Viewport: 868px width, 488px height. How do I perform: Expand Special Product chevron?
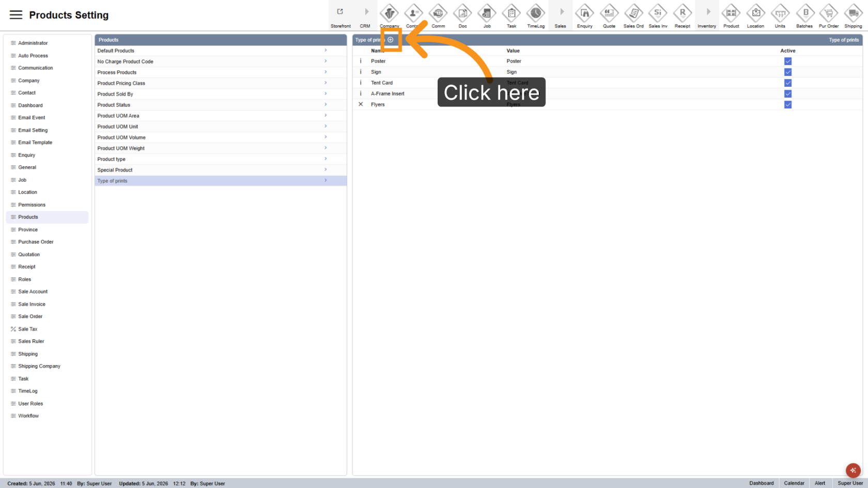[326, 170]
